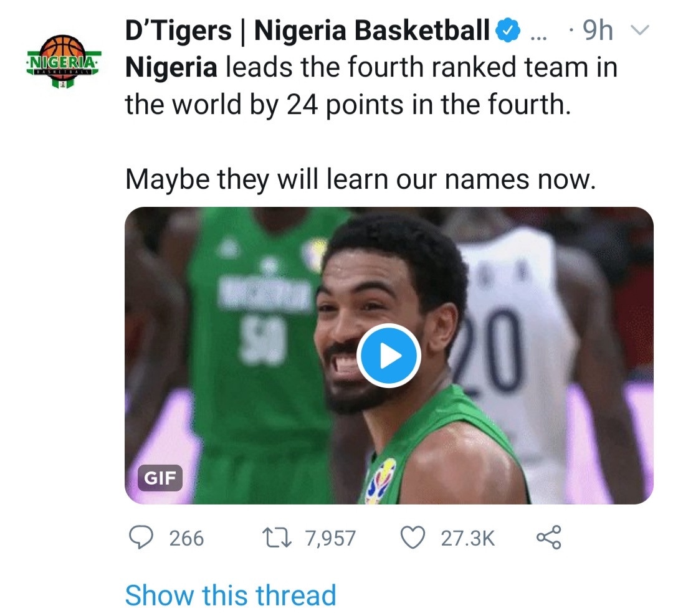Click the bold "Nigeria" word in tweet
This screenshot has width=673, height=616.
click(x=171, y=67)
